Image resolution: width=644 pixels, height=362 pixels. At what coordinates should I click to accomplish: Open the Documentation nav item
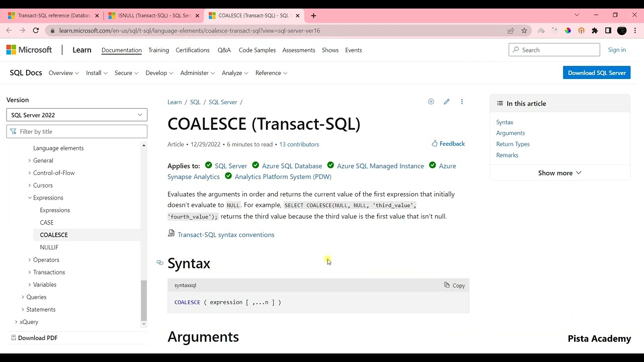click(x=121, y=50)
